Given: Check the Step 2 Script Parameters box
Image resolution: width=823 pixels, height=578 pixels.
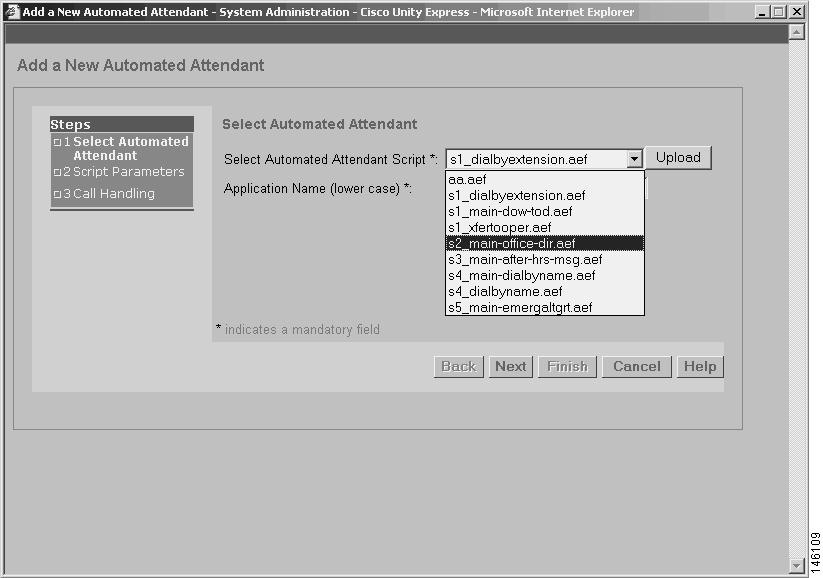Looking at the screenshot, I should [x=57, y=171].
